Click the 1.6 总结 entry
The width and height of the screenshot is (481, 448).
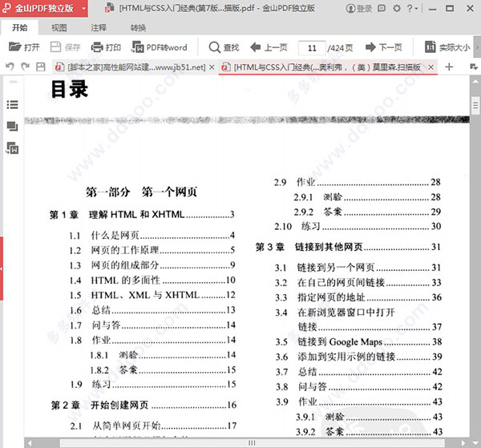click(x=152, y=310)
